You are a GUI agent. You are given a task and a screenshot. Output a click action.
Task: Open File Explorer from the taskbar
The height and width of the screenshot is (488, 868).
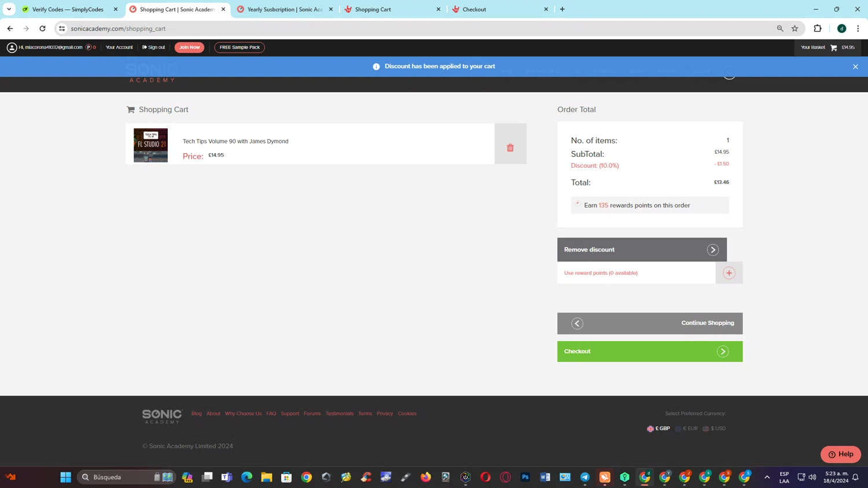click(267, 477)
